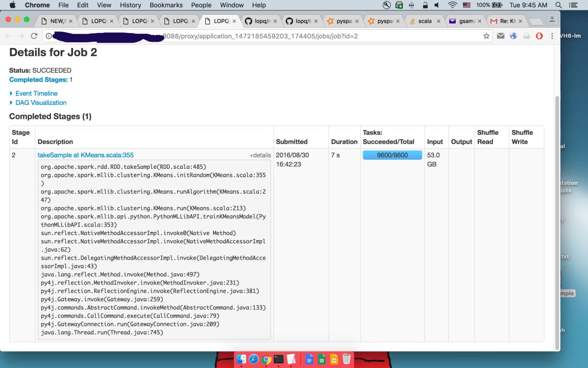This screenshot has width=588, height=368.
Task: Switch to the Gmail Re: KM tab
Action: 506,21
